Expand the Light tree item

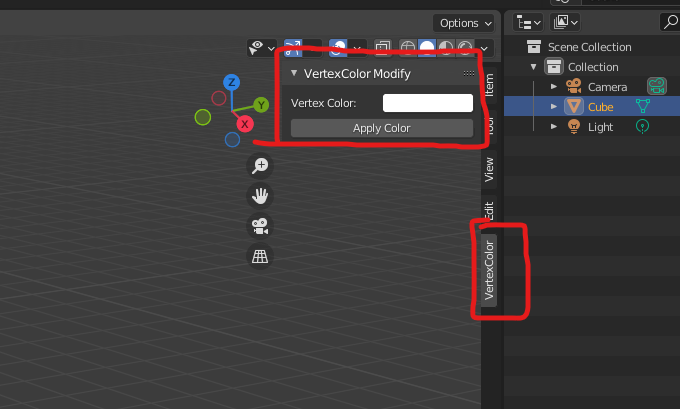coord(554,127)
